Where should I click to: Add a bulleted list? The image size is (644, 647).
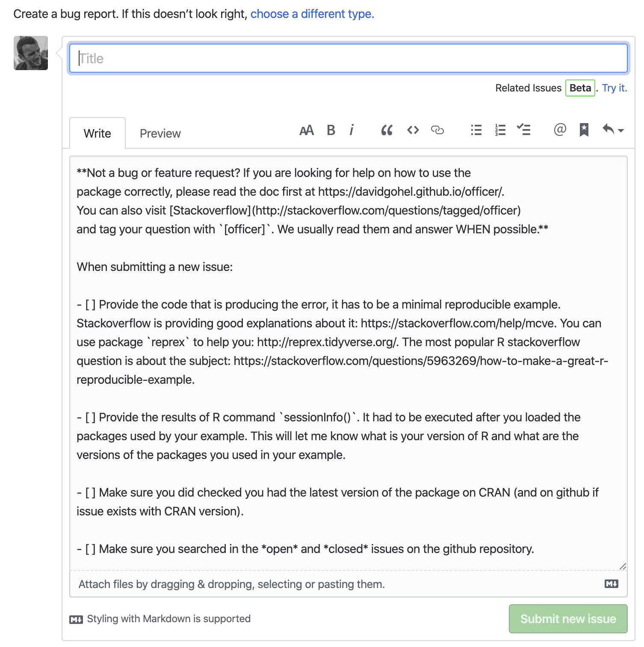(476, 130)
